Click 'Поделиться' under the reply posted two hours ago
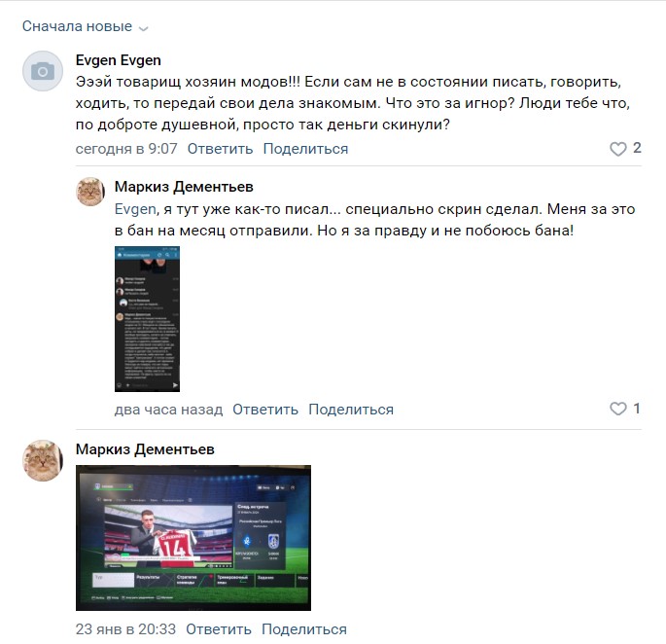The width and height of the screenshot is (666, 644). point(351,410)
